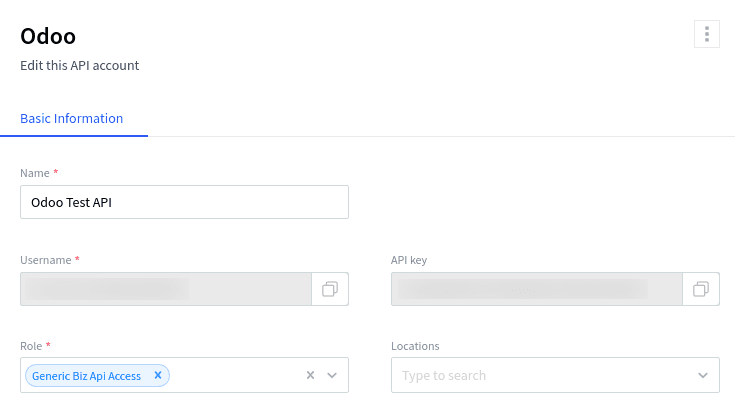Switch to the Basic Information tab
The height and width of the screenshot is (417, 735).
pos(72,118)
